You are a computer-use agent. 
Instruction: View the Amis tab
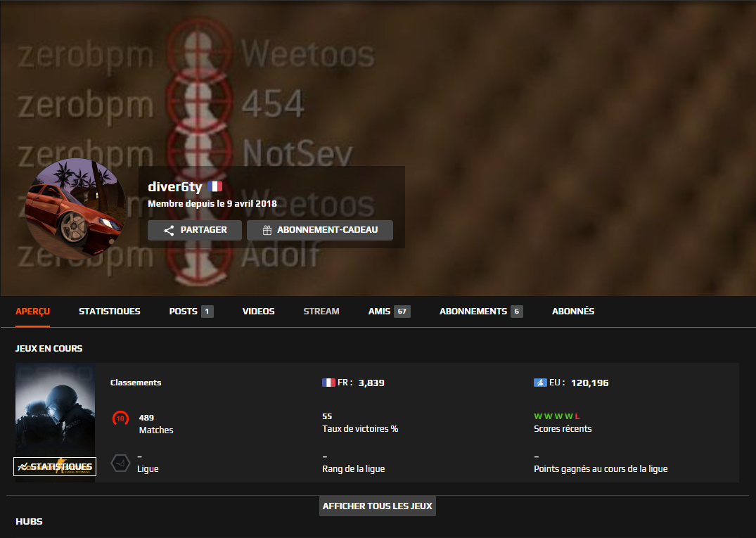[389, 312]
